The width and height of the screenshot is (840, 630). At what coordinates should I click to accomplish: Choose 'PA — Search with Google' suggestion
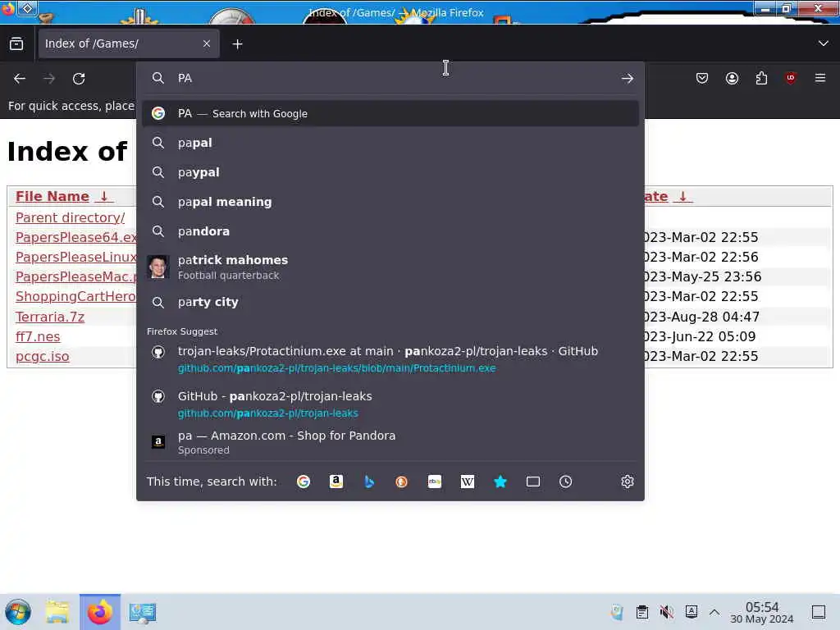point(390,113)
